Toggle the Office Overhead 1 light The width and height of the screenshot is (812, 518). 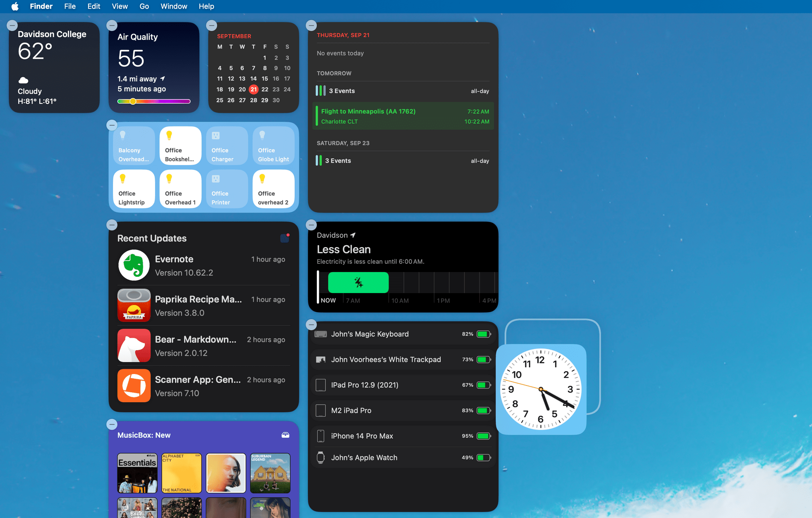click(180, 189)
